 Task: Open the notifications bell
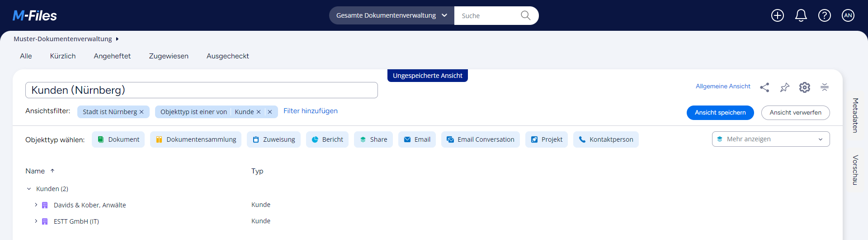click(801, 15)
